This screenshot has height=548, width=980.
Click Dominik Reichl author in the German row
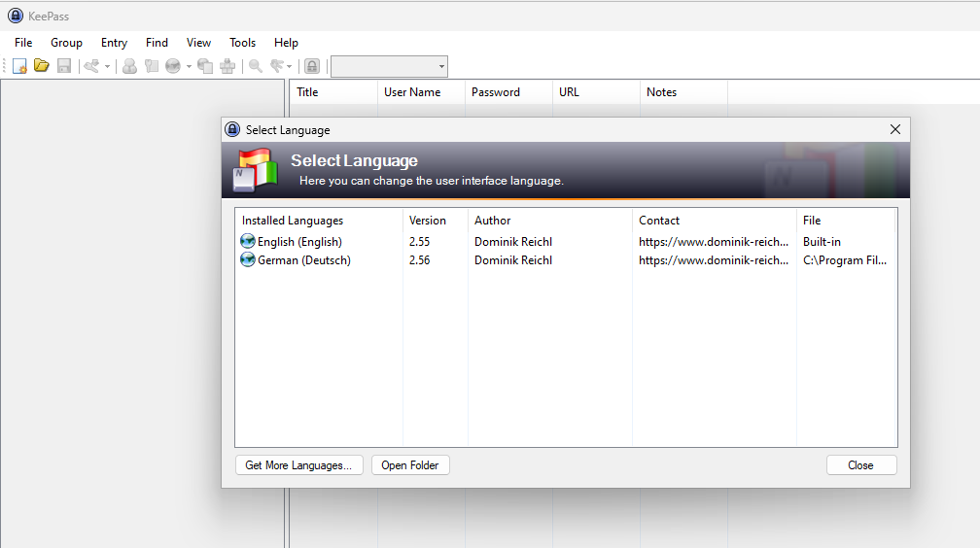513,260
